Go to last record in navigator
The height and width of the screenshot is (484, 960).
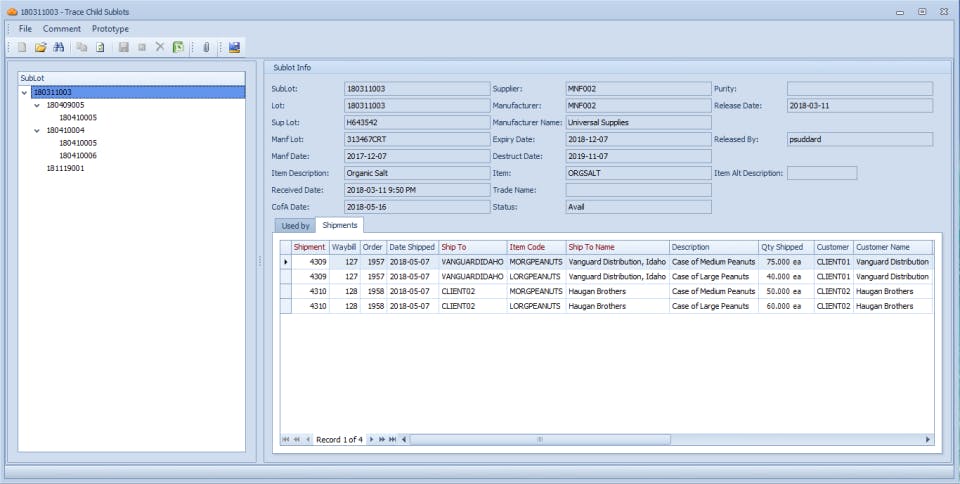coord(392,439)
